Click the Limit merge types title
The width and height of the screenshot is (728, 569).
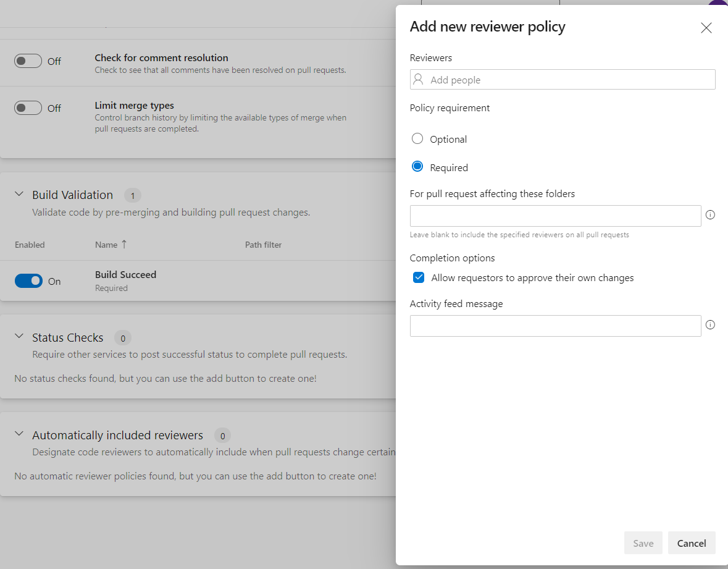coord(134,106)
